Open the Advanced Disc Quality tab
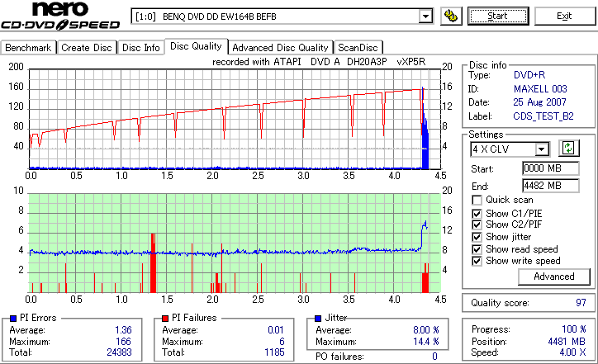Image resolution: width=598 pixels, height=364 pixels. pos(280,48)
